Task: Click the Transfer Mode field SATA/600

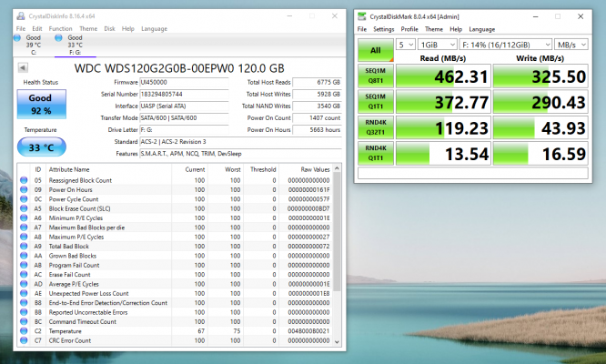Action: (184, 118)
